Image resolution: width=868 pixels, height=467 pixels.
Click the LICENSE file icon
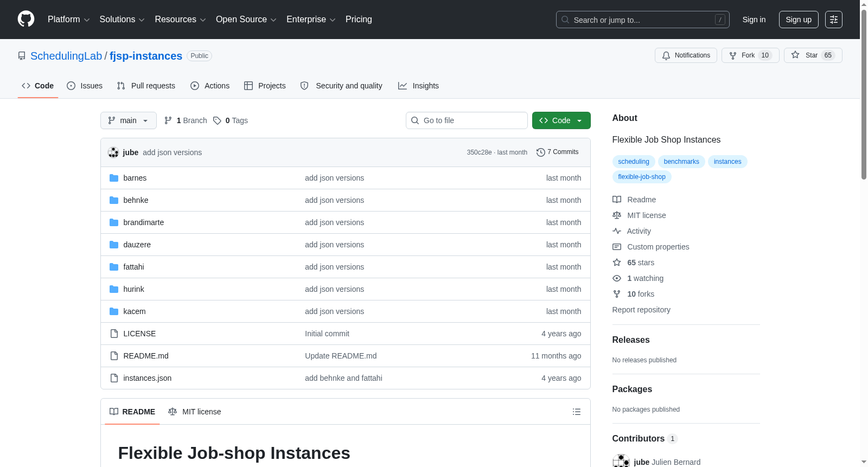(x=114, y=334)
